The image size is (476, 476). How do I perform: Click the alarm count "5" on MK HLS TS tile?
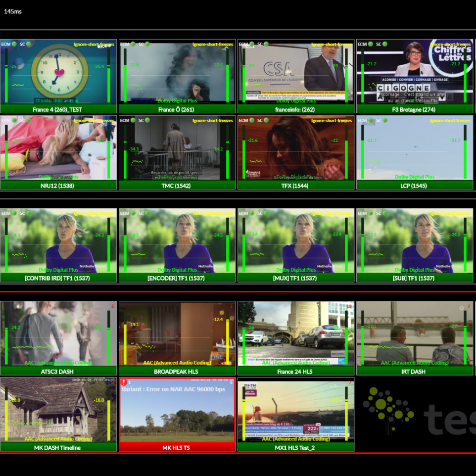click(x=231, y=382)
